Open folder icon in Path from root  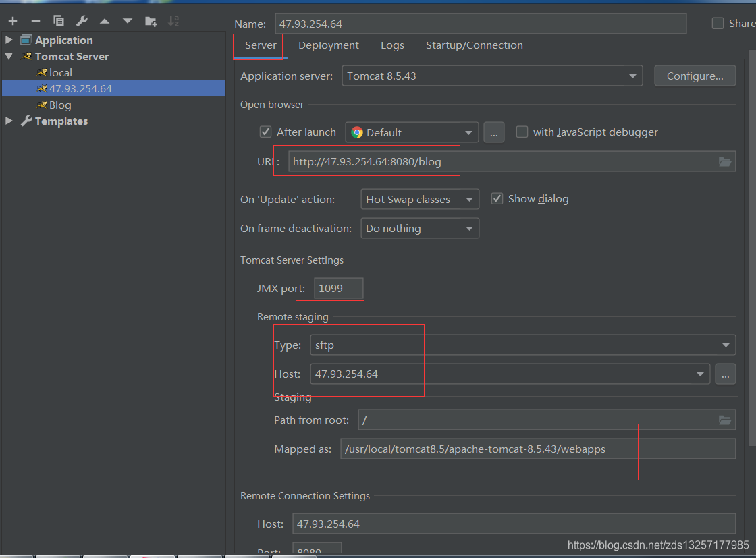pos(725,420)
